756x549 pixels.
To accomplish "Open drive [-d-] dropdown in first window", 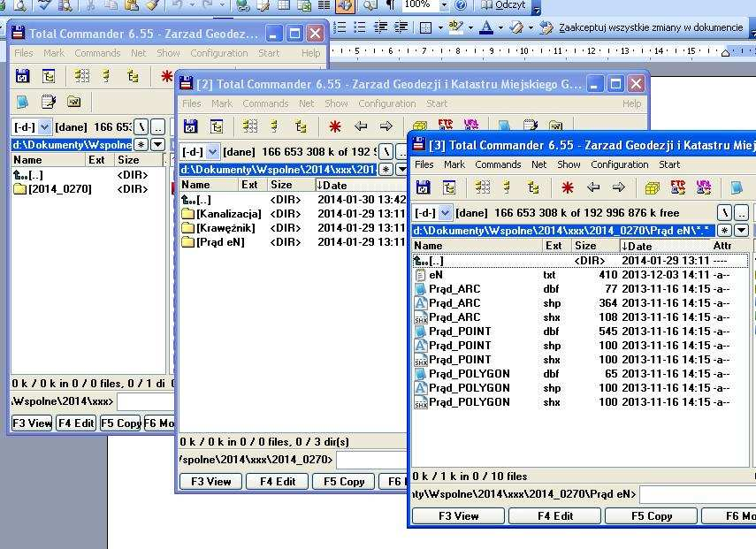I will 44,127.
